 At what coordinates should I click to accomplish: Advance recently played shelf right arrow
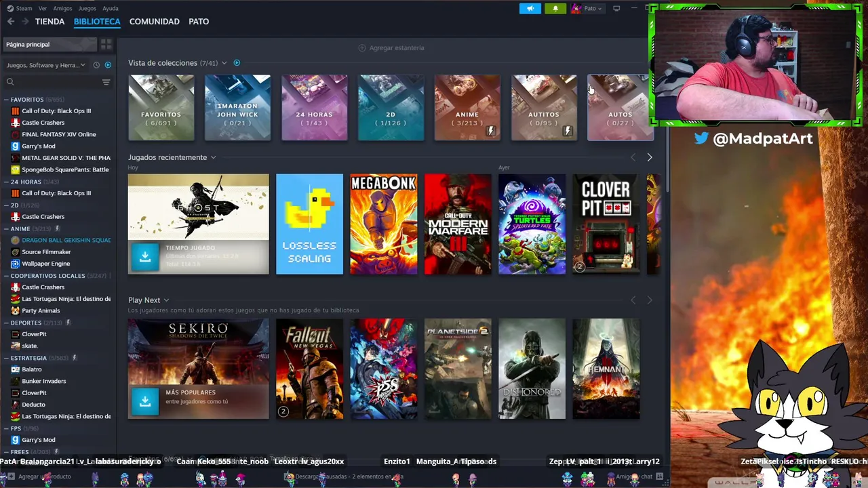click(649, 157)
